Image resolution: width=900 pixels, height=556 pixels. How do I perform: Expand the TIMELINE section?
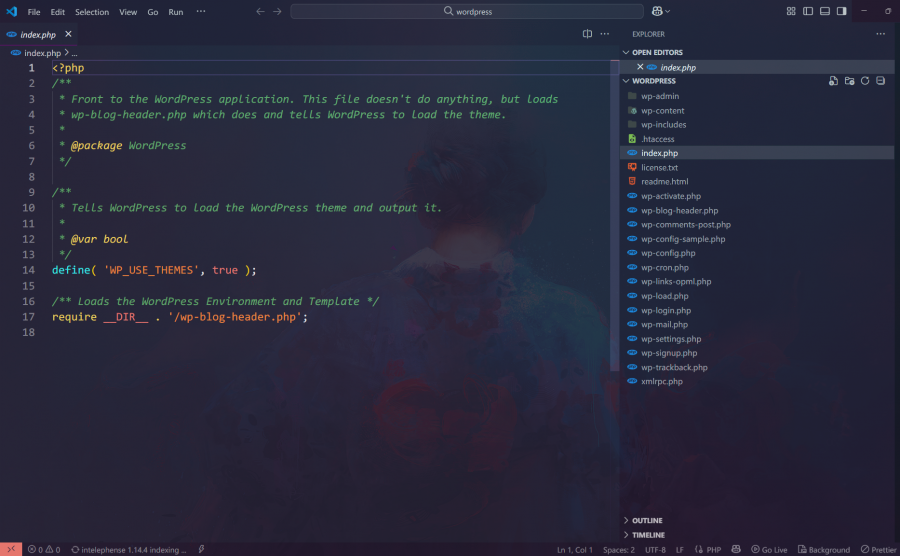click(648, 535)
